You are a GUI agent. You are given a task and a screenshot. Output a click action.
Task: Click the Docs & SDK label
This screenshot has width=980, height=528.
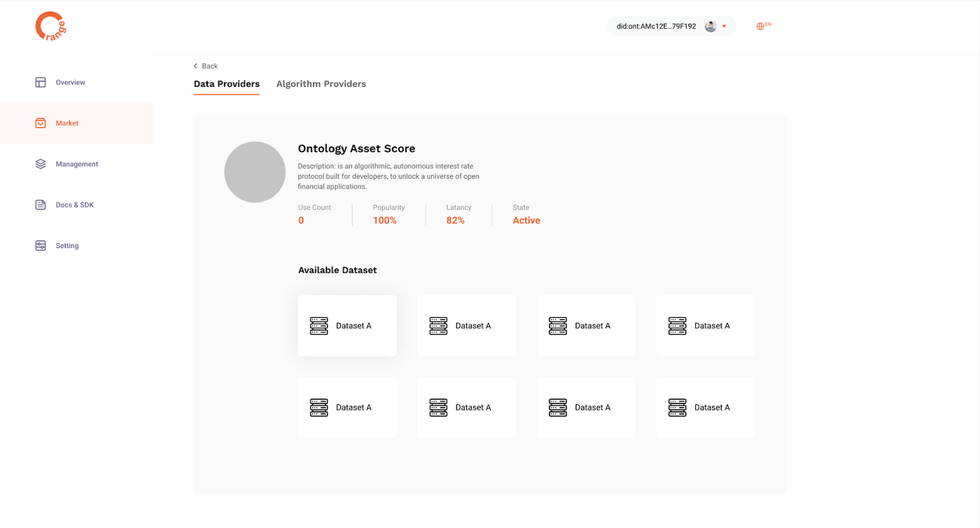(x=75, y=205)
